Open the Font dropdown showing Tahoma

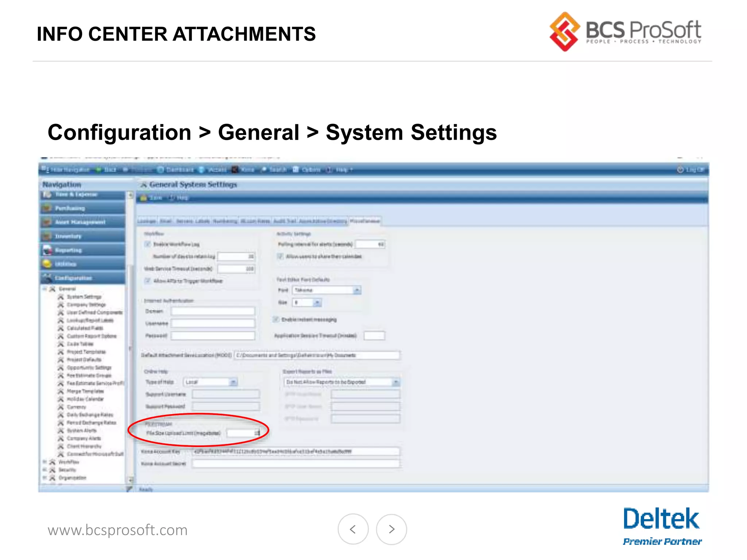326,290
